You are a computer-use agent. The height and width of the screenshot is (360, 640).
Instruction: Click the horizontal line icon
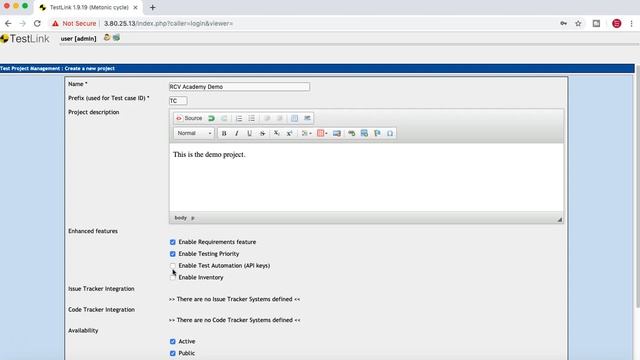pyautogui.click(x=307, y=118)
